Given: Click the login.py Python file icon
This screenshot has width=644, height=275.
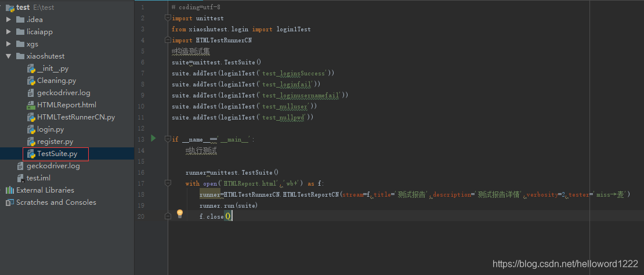Looking at the screenshot, I should click(31, 130).
